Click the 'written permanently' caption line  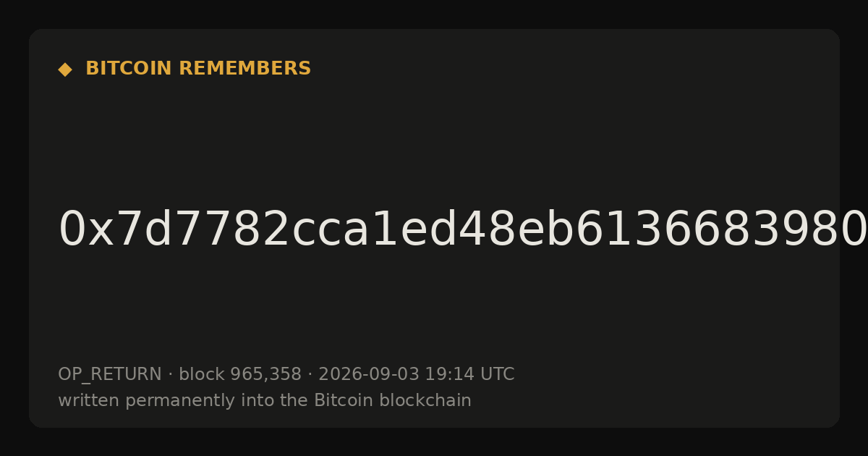click(265, 400)
